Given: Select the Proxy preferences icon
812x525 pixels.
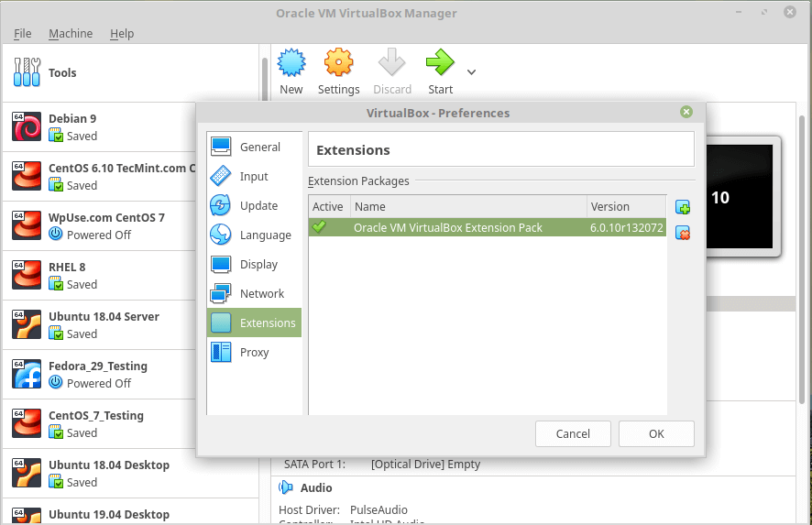Looking at the screenshot, I should 221,352.
